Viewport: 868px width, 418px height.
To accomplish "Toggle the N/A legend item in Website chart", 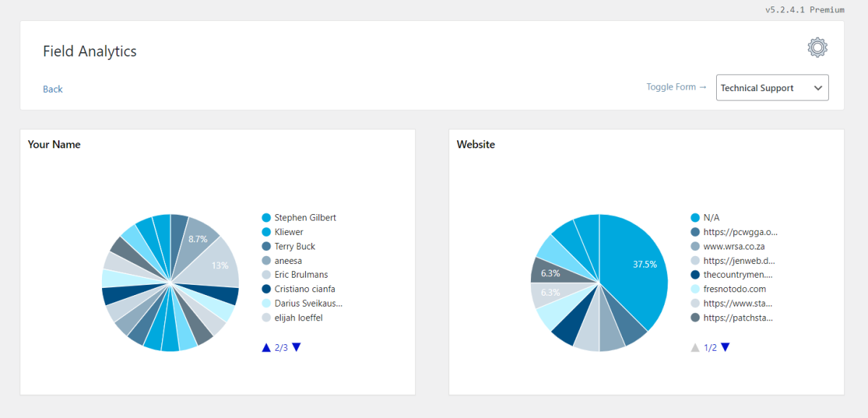I will tap(705, 218).
